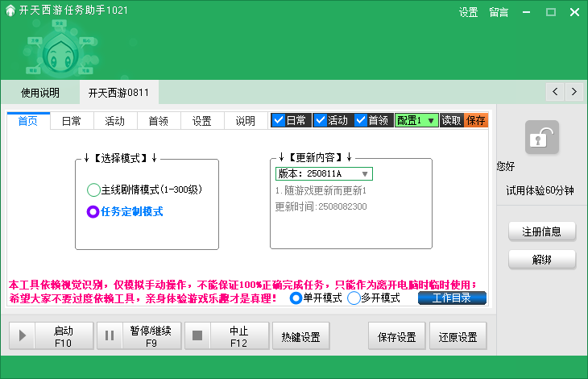Click the stop icon beside 中止 F12
This screenshot has height=379, width=588.
197,335
